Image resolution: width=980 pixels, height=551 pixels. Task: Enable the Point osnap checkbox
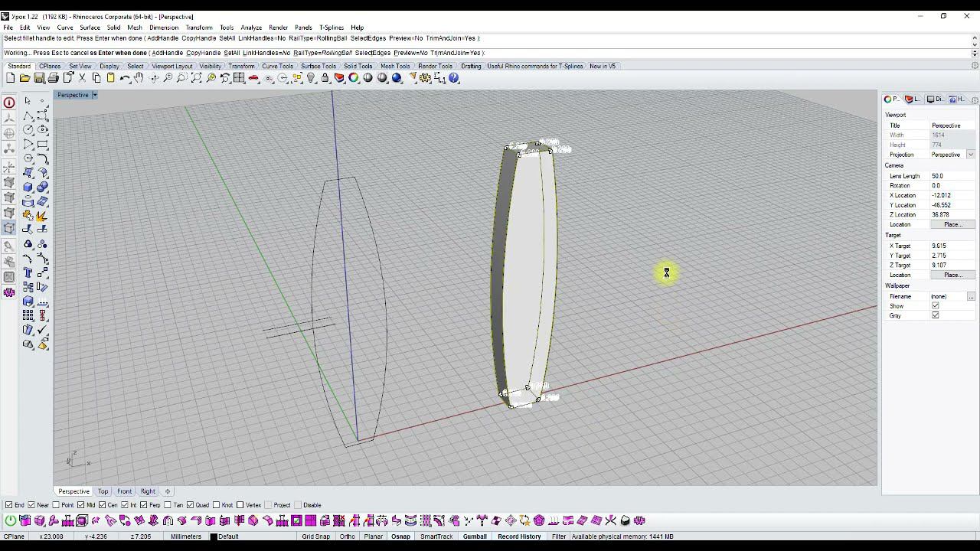click(57, 505)
